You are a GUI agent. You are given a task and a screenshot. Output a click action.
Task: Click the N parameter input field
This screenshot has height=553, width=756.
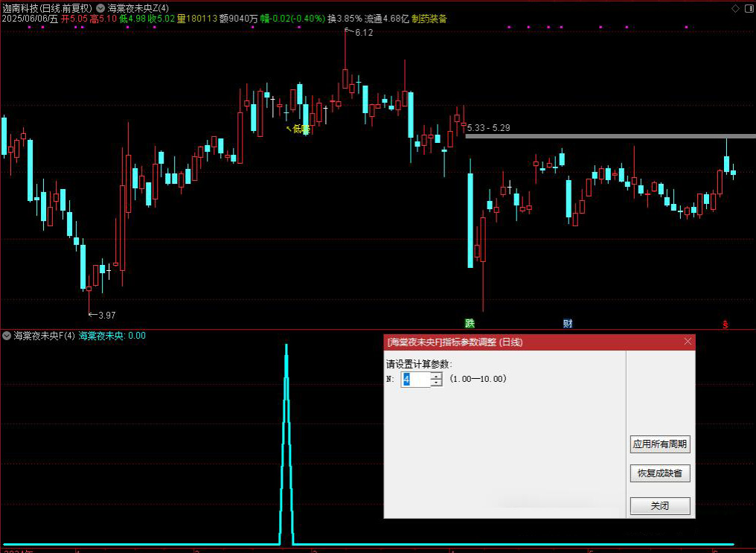click(x=415, y=380)
